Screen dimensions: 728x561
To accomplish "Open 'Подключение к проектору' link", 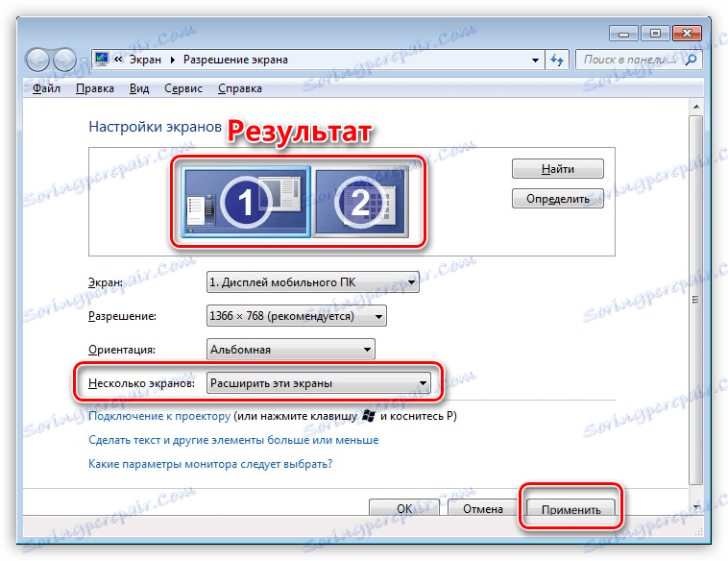I will coord(159,416).
